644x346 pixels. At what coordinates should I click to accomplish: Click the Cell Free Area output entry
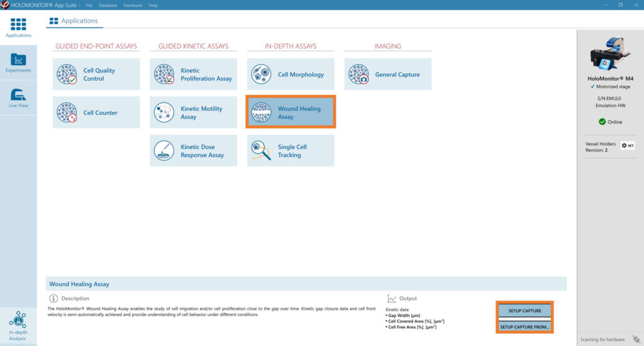pos(411,327)
